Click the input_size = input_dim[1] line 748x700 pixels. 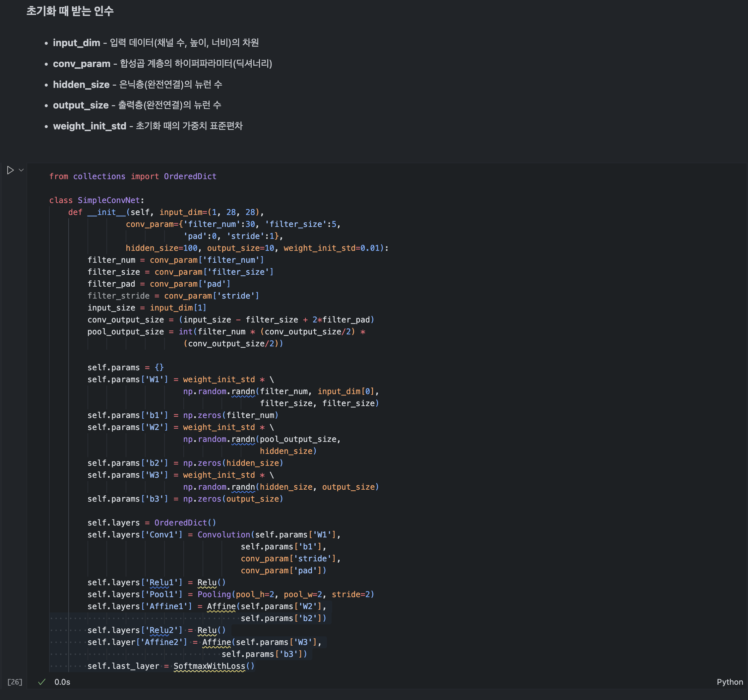coord(147,308)
